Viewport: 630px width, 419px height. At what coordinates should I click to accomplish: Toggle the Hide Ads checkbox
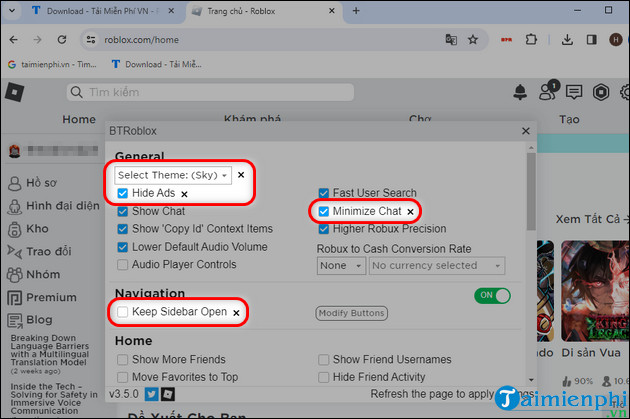coord(123,193)
